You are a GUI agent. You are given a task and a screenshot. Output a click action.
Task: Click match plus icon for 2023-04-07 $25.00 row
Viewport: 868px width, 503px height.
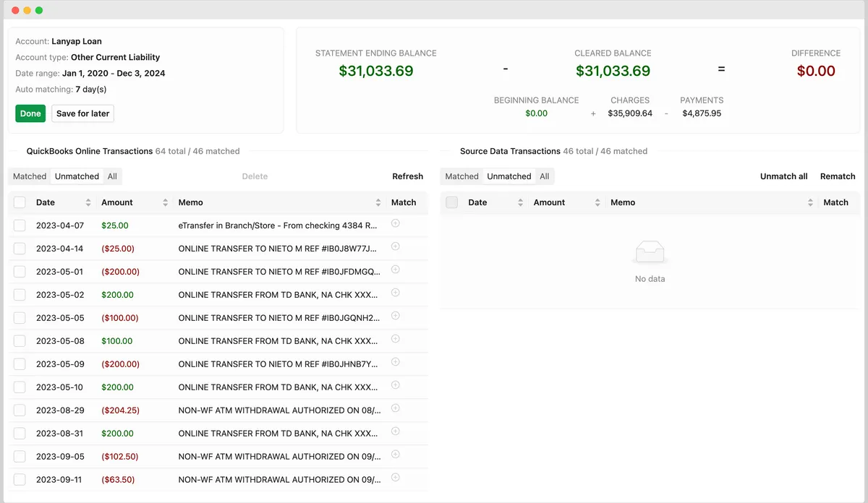pyautogui.click(x=395, y=224)
